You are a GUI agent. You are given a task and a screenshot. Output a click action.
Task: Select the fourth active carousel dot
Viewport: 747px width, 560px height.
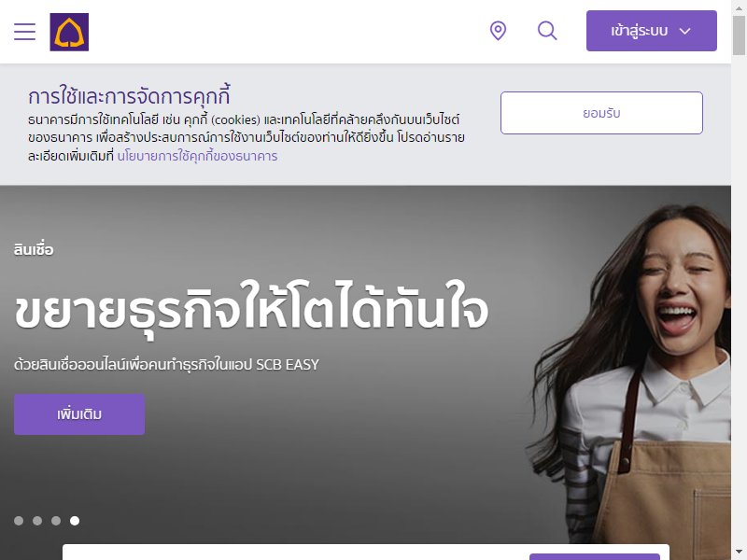pyautogui.click(x=75, y=521)
